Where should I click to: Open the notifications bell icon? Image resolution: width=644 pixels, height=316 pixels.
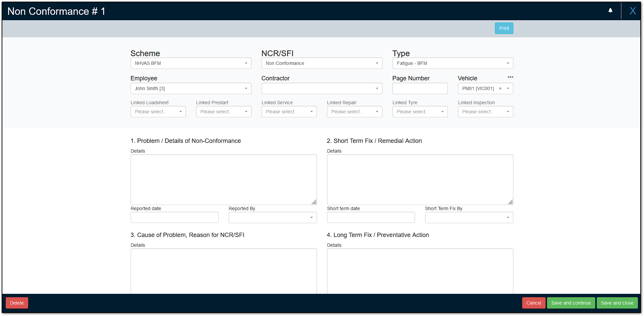click(610, 10)
